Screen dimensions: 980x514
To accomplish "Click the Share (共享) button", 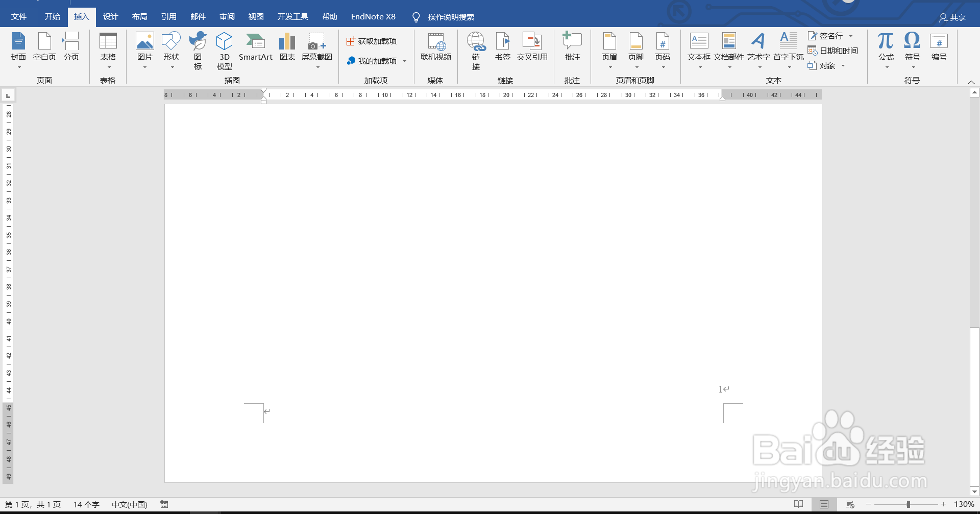I will tap(952, 18).
